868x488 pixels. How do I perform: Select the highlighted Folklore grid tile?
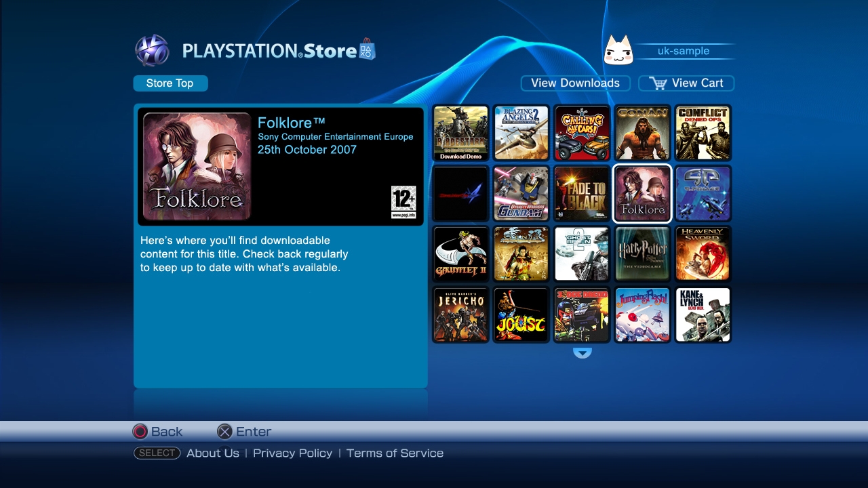(x=642, y=194)
